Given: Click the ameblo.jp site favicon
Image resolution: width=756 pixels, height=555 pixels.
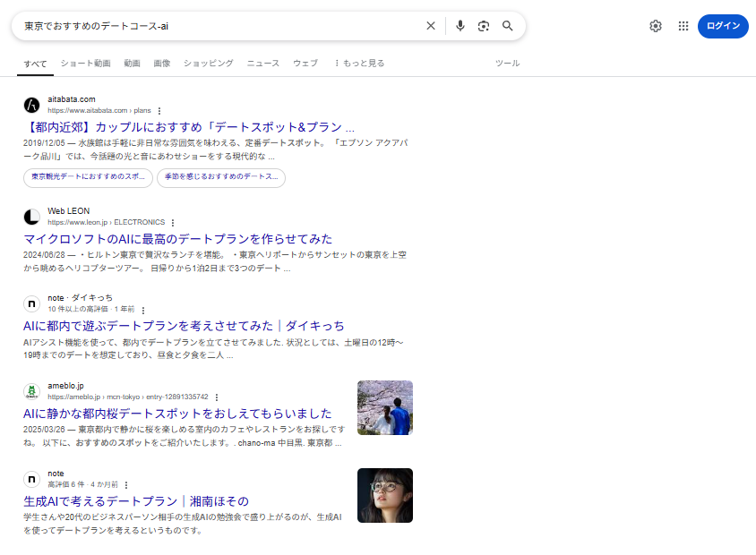Looking at the screenshot, I should point(32,391).
